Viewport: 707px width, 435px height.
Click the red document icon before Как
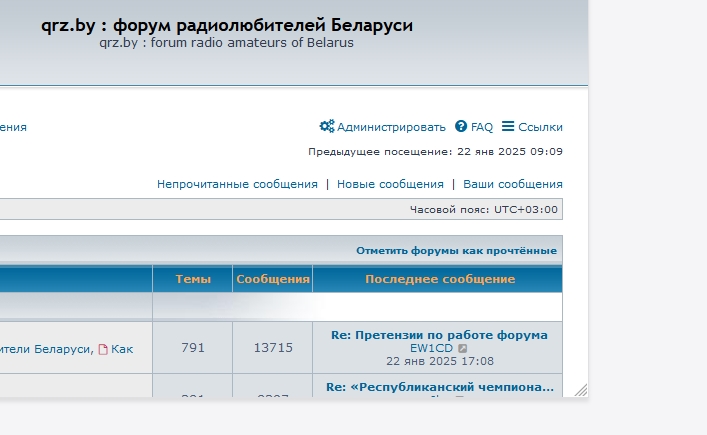(102, 349)
